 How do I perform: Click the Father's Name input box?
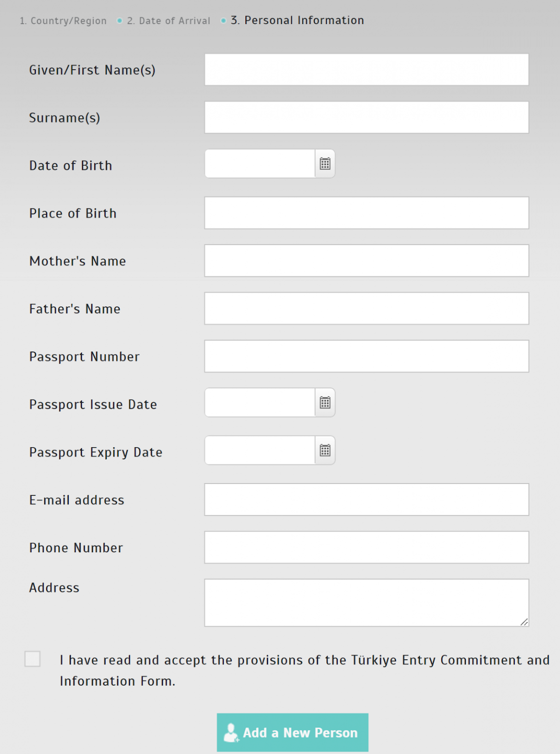366,308
